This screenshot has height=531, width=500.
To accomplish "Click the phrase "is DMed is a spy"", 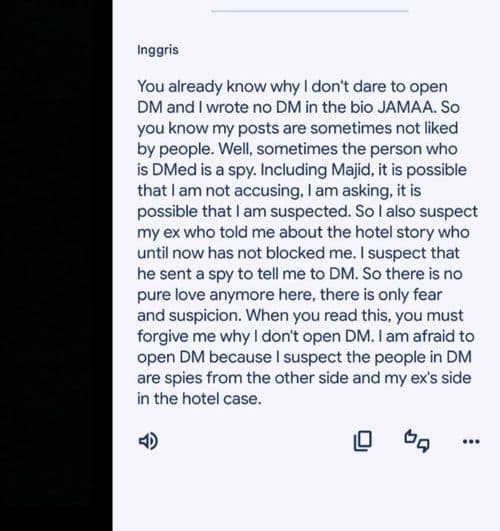I will pyautogui.click(x=196, y=170).
